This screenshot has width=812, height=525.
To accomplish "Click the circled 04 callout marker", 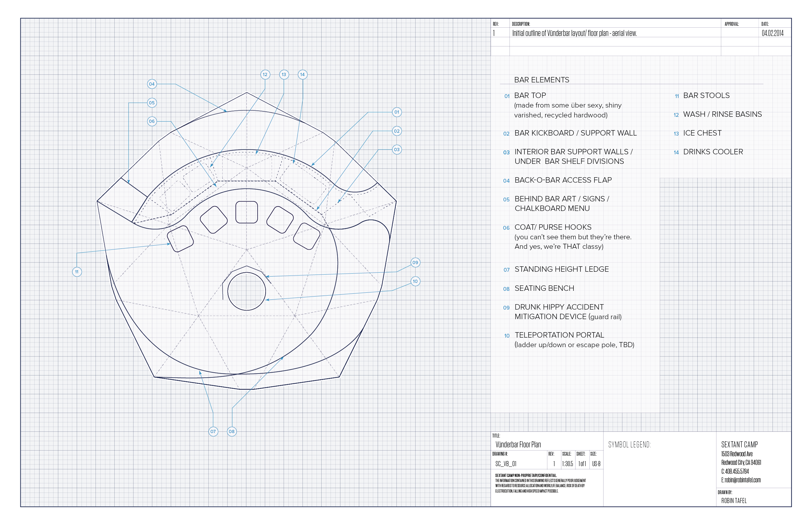I will 152,84.
